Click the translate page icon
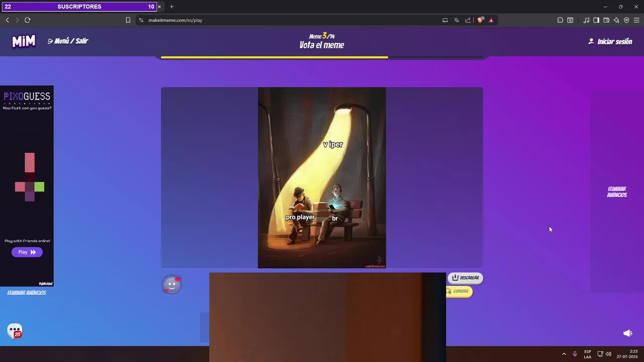Screen dimensions: 644x362 (456, 20)
